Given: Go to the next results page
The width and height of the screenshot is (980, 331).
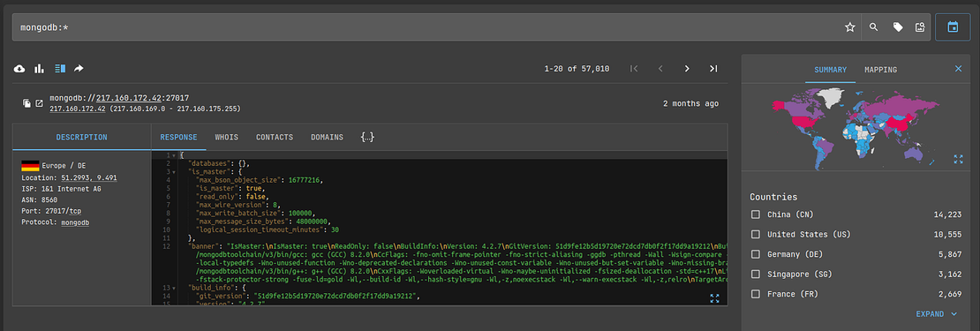Looking at the screenshot, I should click(x=687, y=69).
